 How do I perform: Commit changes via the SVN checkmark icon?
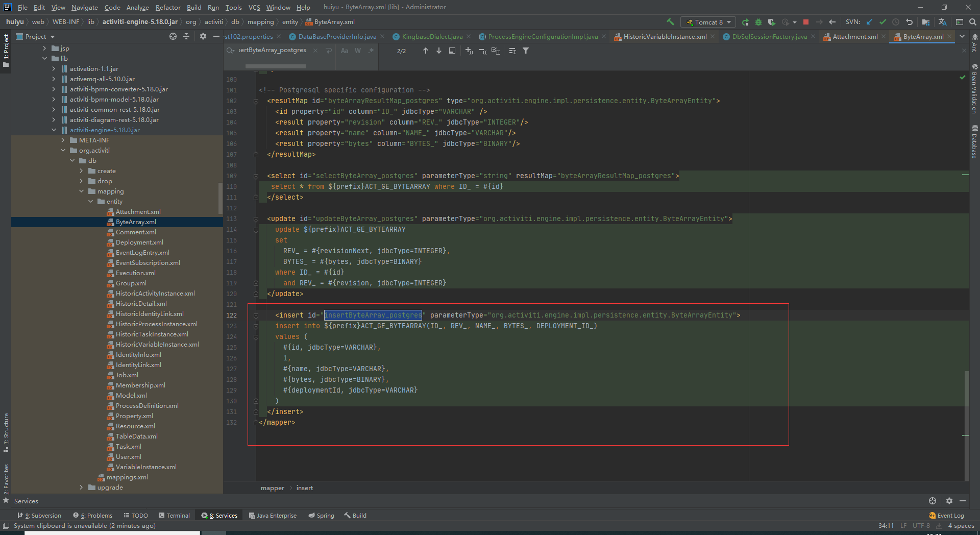coord(883,22)
